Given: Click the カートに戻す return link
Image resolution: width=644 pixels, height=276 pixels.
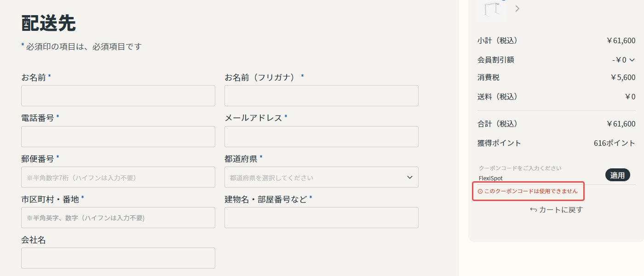Looking at the screenshot, I should point(557,210).
